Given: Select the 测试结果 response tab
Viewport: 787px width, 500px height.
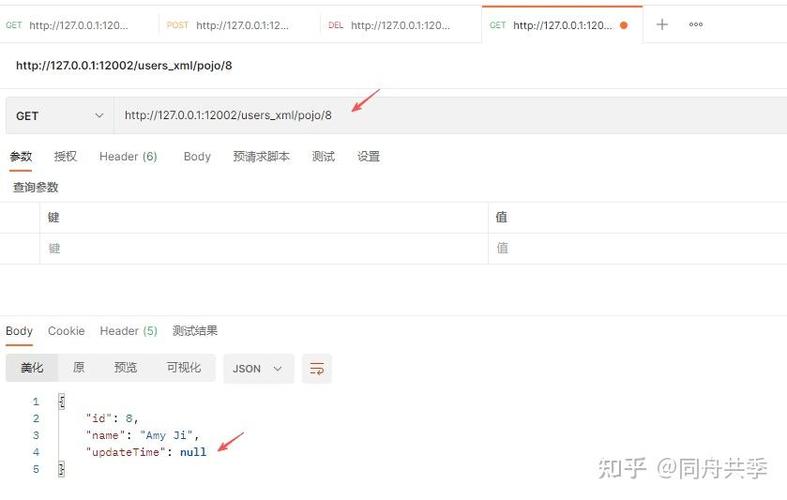Looking at the screenshot, I should coord(195,331).
